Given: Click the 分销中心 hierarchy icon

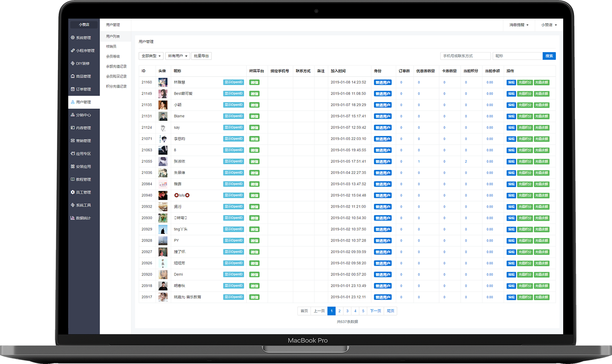Looking at the screenshot, I should pos(73,115).
